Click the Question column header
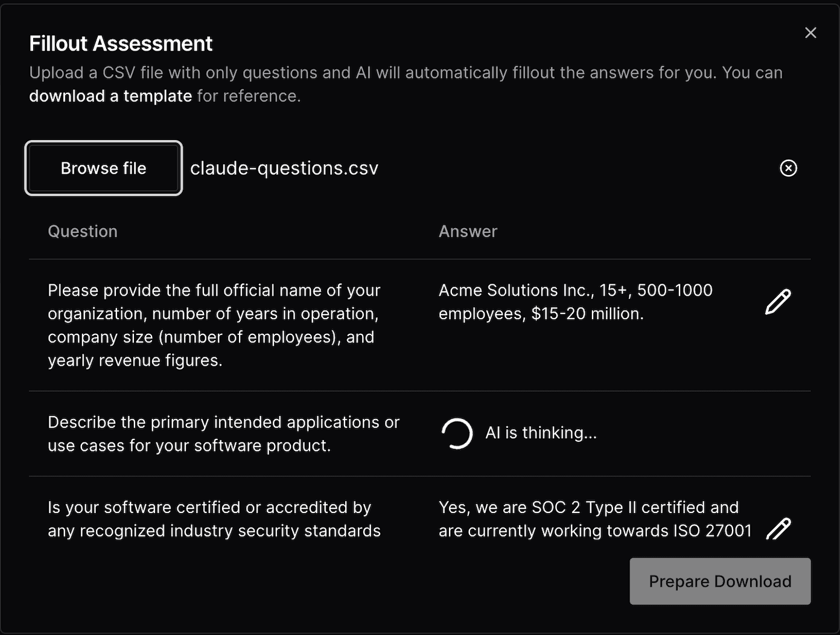Viewport: 840px width, 635px height. pyautogui.click(x=83, y=231)
